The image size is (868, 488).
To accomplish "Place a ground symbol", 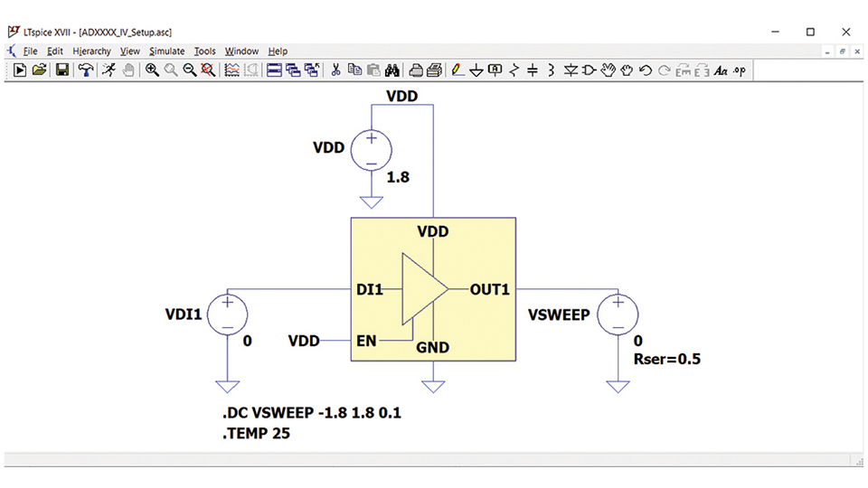I will click(x=476, y=70).
